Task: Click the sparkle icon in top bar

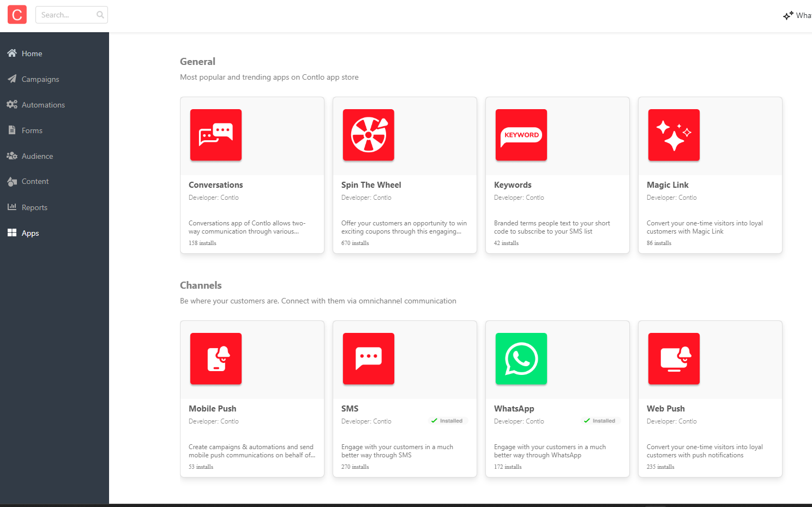Action: click(x=788, y=15)
